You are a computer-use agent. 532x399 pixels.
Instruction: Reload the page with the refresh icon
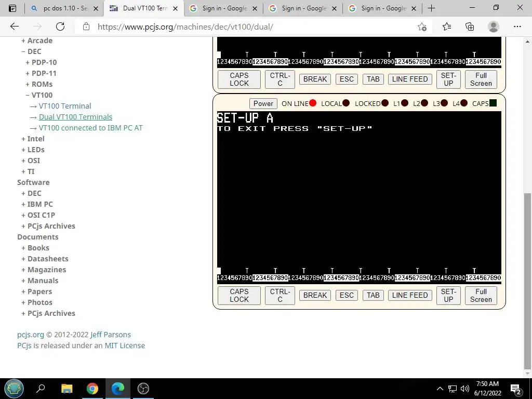[x=60, y=26]
